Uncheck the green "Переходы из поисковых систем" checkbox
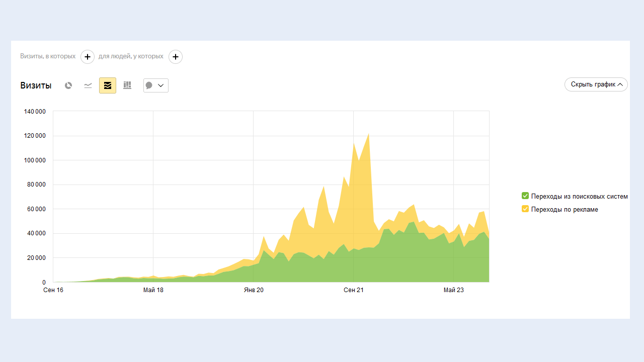Screen dimensions: 644x362 click(525, 196)
